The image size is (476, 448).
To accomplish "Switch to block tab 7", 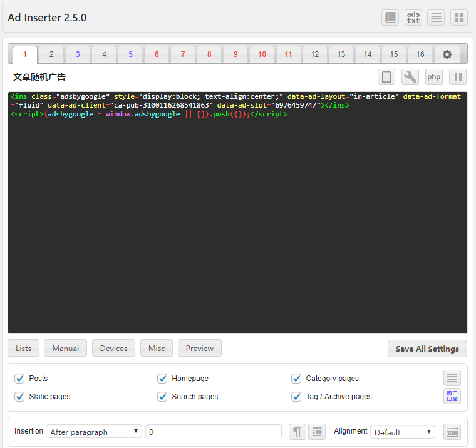I will coord(183,54).
